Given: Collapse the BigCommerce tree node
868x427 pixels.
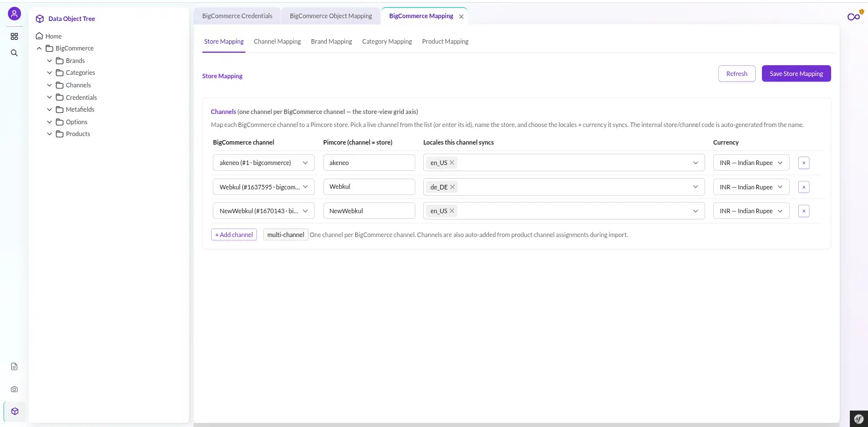Looking at the screenshot, I should click(39, 48).
